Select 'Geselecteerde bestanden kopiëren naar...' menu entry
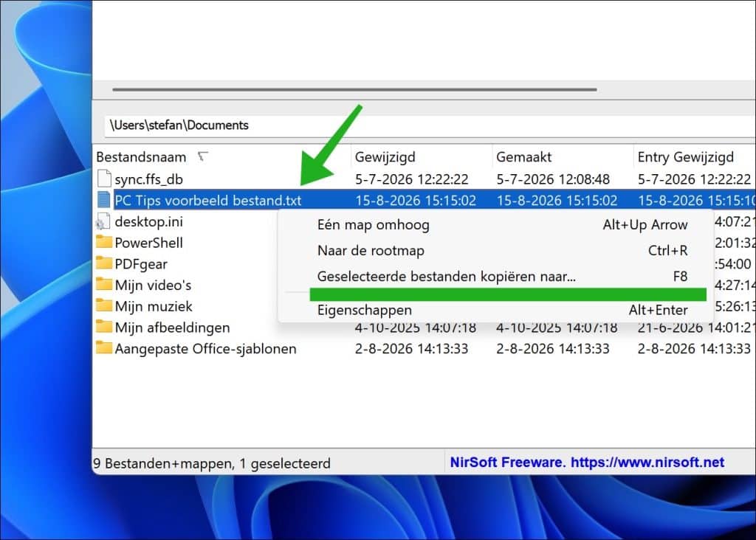The image size is (756, 540). pos(496,277)
